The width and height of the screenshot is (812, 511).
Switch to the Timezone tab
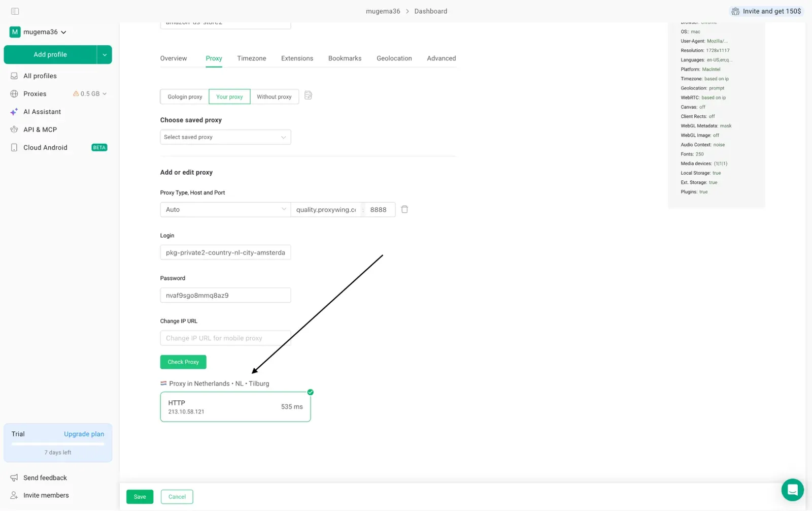point(251,58)
